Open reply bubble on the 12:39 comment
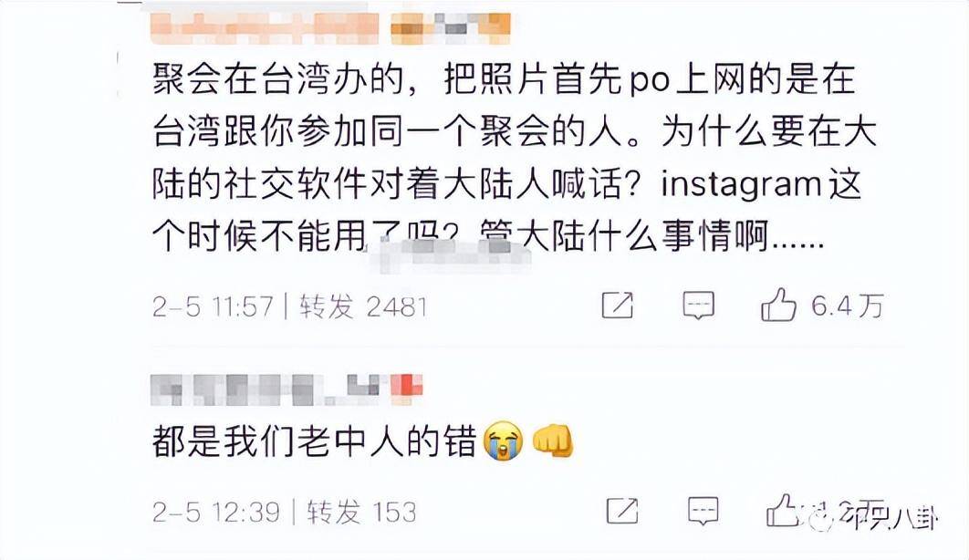The image size is (969, 560). [703, 512]
